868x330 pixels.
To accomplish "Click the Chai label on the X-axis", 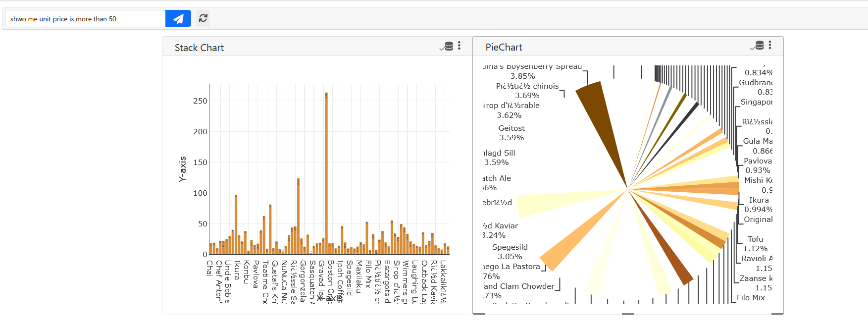I will 209,268.
